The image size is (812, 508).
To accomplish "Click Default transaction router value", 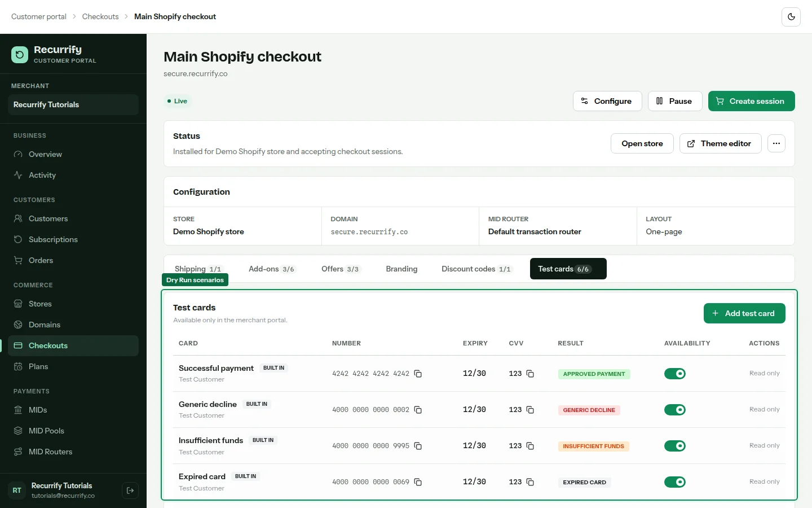I will (535, 231).
